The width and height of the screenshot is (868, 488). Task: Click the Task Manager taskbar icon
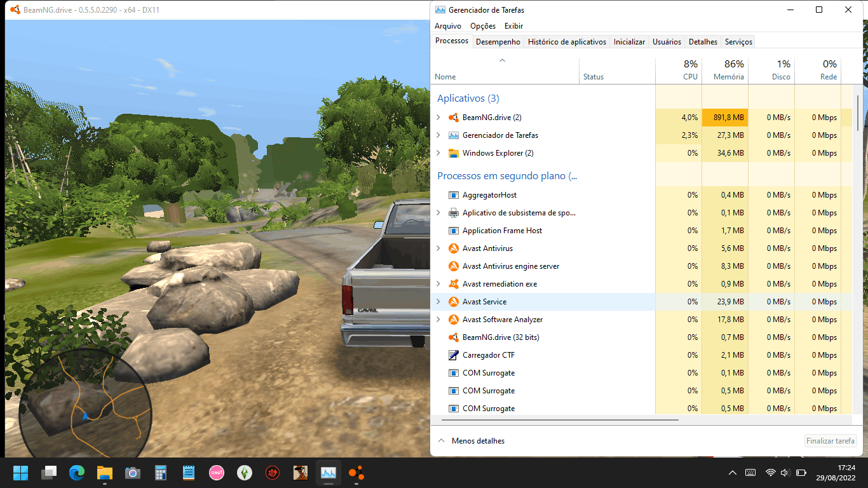click(329, 473)
